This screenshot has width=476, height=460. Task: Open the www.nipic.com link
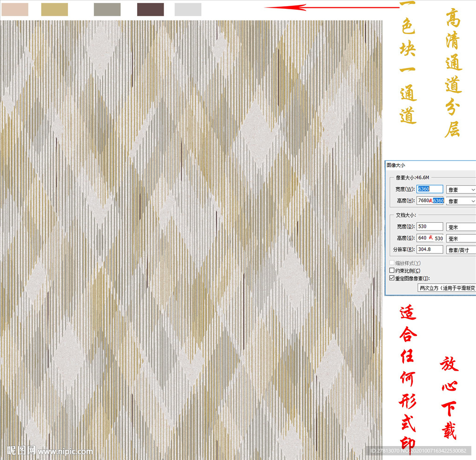coord(66,451)
